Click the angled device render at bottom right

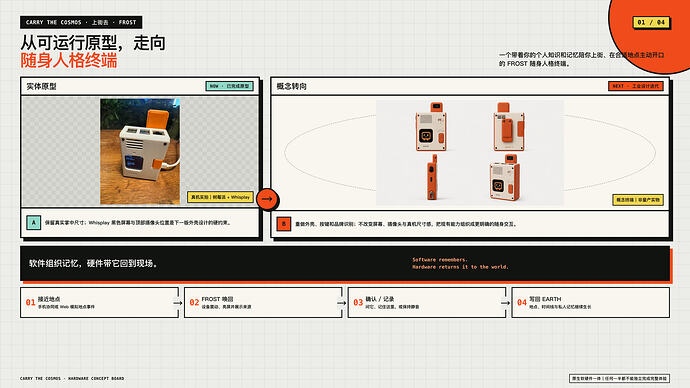click(504, 178)
